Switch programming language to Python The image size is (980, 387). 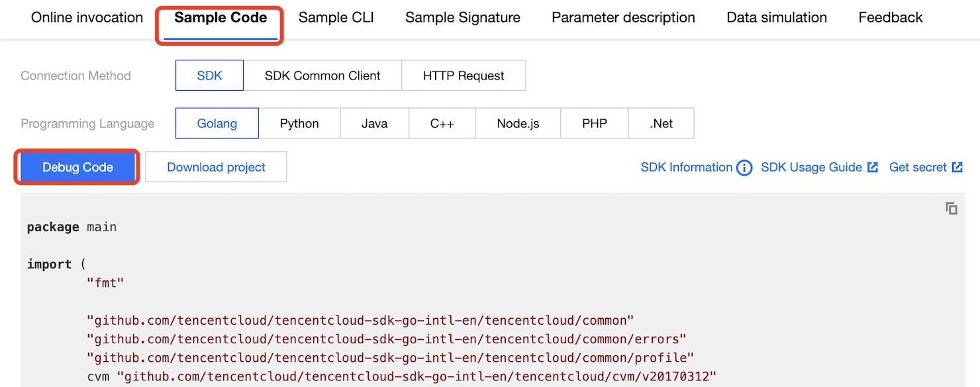(x=299, y=124)
